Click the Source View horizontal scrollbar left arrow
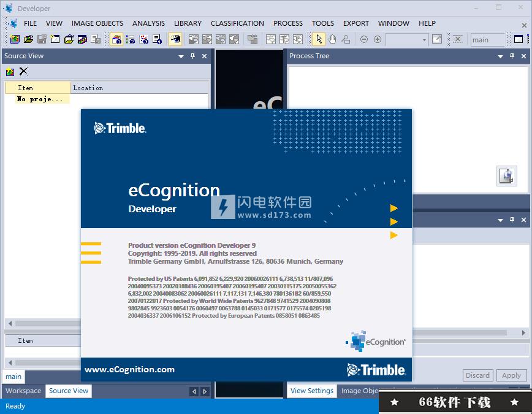 coord(10,323)
